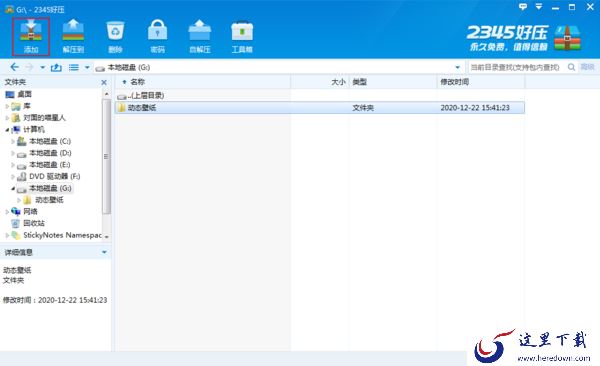Select the ..(上层目录) parent directory row
This screenshot has height=366, width=600.
pos(320,96)
